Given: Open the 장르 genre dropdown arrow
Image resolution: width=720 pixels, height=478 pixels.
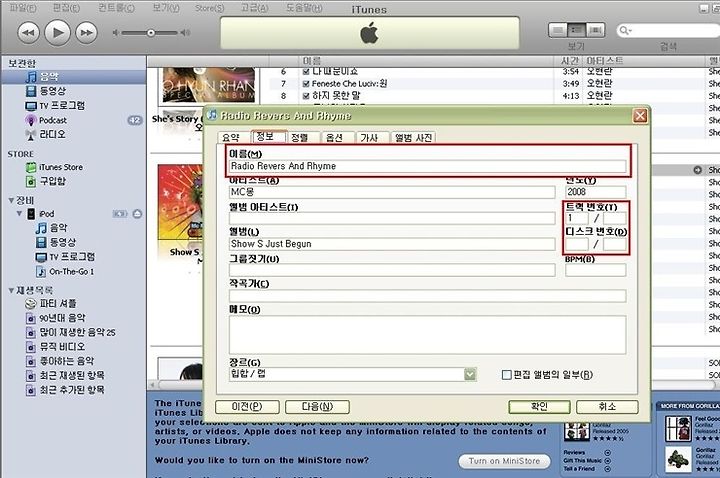Looking at the screenshot, I should [x=470, y=374].
